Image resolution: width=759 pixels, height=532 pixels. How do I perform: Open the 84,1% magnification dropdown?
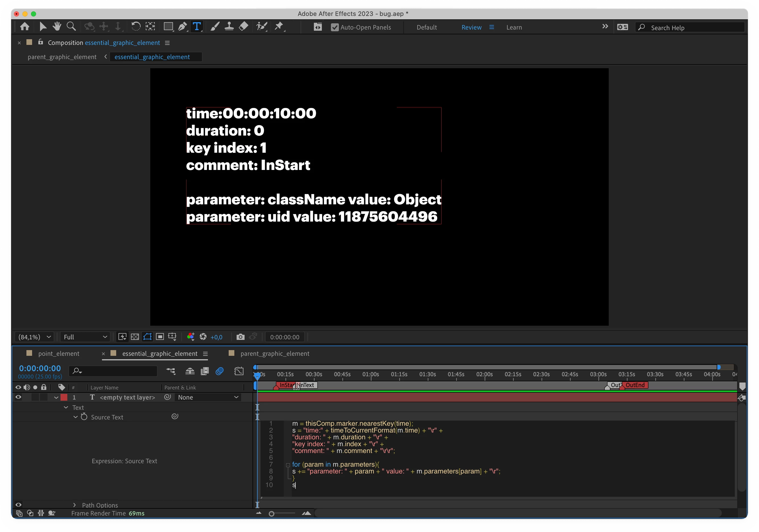point(34,337)
